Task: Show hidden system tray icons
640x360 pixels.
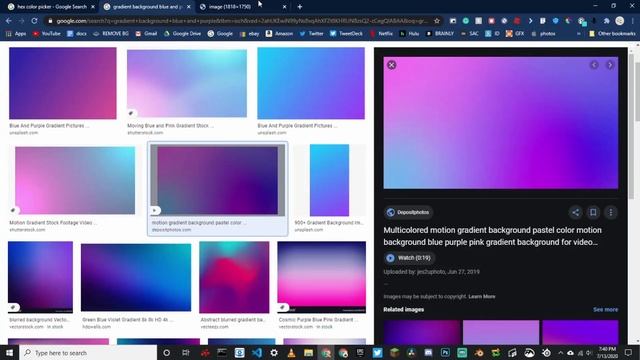Action: [561, 353]
